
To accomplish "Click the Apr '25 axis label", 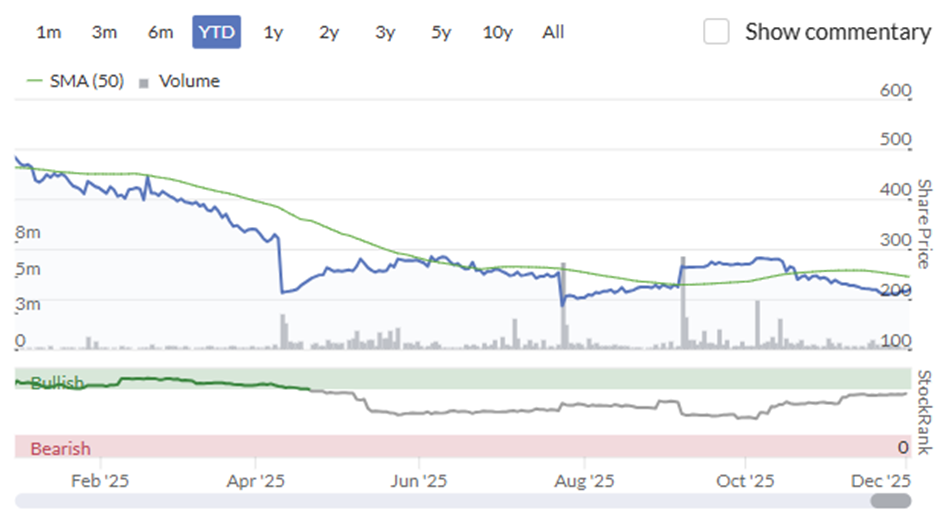I will pyautogui.click(x=255, y=481).
